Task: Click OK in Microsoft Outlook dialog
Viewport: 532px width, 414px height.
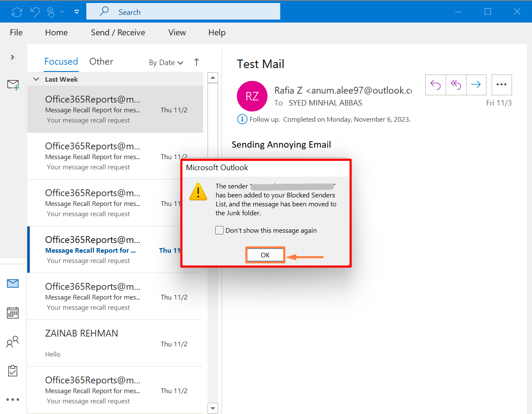Action: pyautogui.click(x=265, y=255)
